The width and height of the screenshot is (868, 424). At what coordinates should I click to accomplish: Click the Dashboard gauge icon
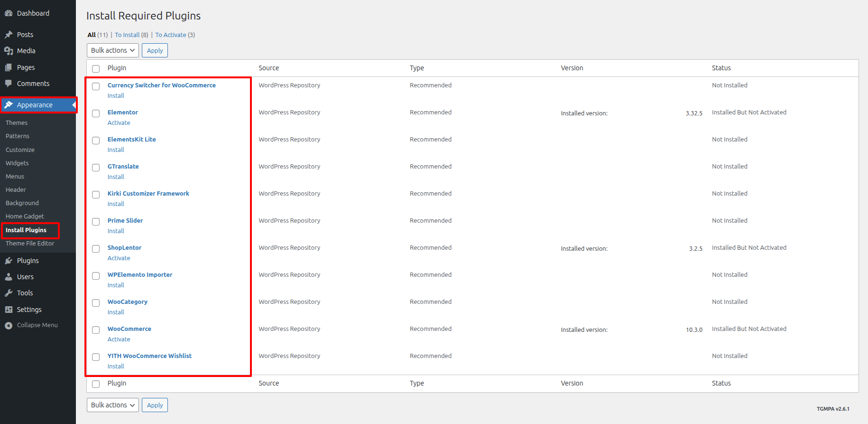9,13
